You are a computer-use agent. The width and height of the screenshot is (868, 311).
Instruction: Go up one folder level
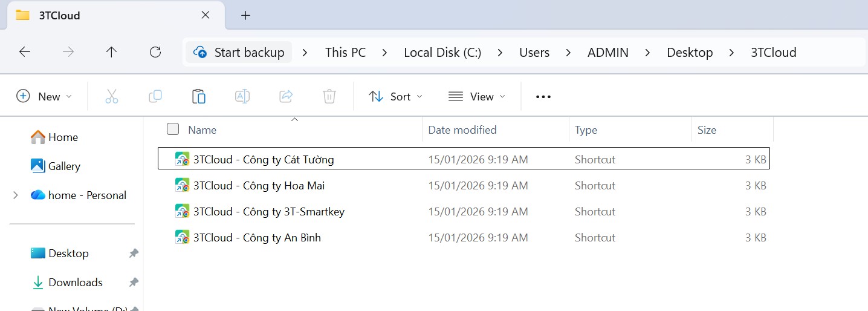click(111, 52)
